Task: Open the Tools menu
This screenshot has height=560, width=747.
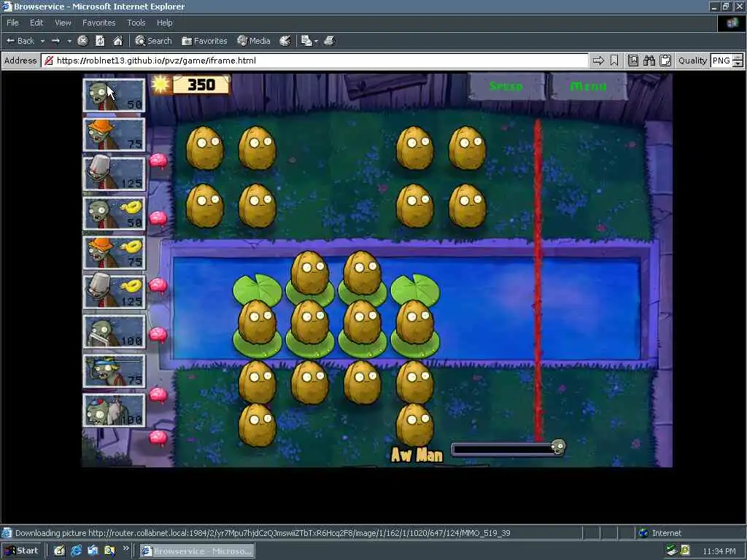Action: click(x=136, y=23)
